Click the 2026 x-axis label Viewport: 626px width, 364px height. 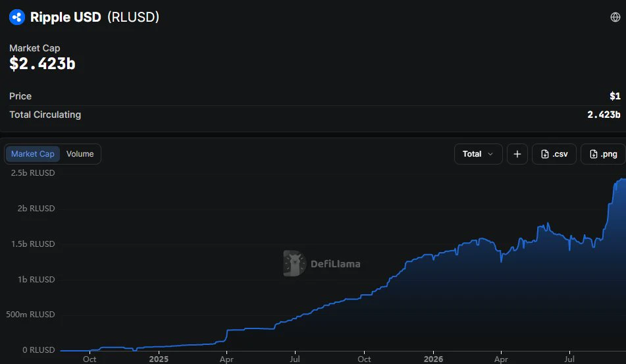[x=433, y=359]
